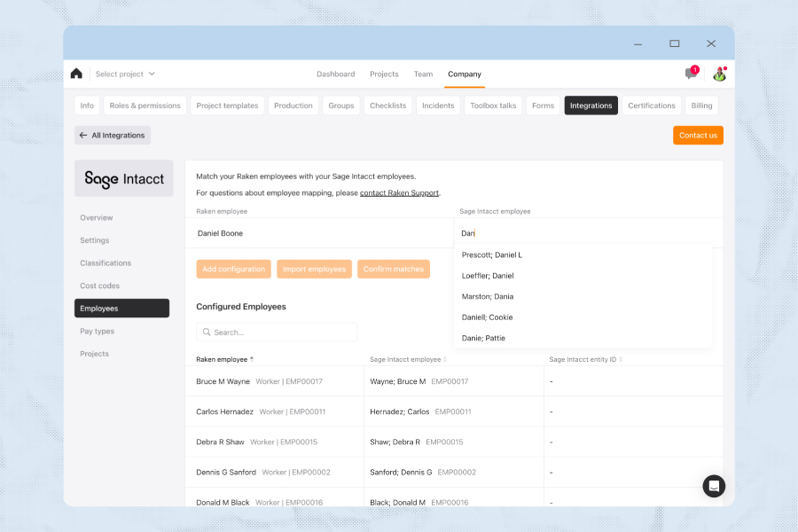Viewport: 798px width, 532px height.
Task: Sort by Raken employee column arrow
Action: tap(252, 359)
